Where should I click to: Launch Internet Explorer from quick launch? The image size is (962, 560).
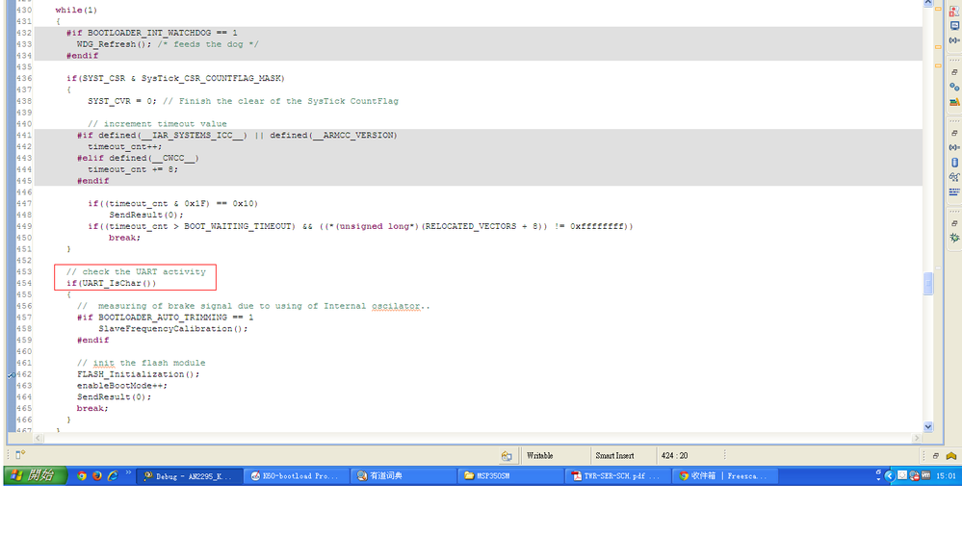(113, 475)
